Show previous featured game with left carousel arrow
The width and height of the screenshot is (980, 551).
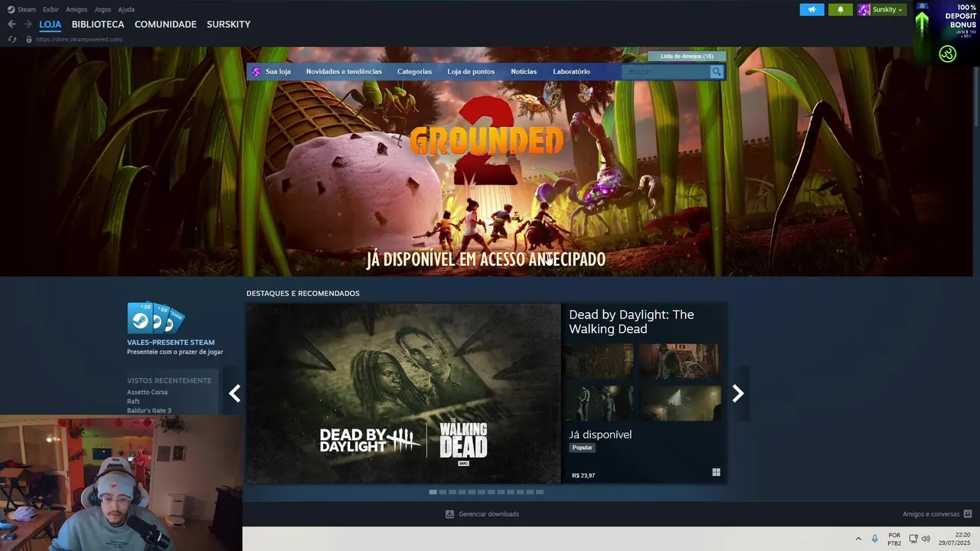pyautogui.click(x=234, y=393)
